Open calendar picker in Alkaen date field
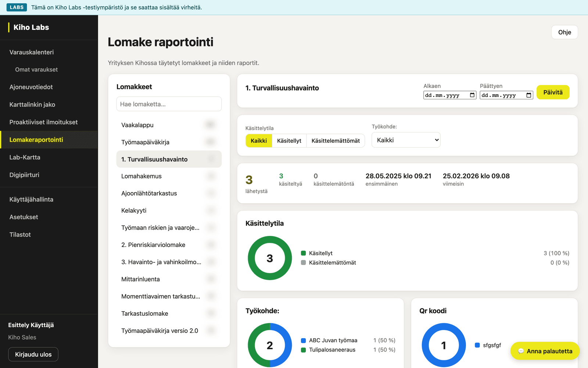 click(472, 95)
